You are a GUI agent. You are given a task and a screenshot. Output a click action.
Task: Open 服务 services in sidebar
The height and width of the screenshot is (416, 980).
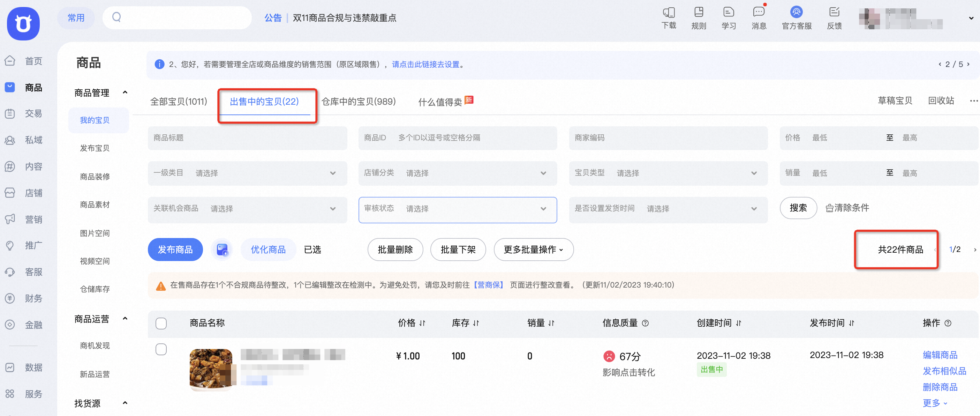pyautogui.click(x=24, y=394)
